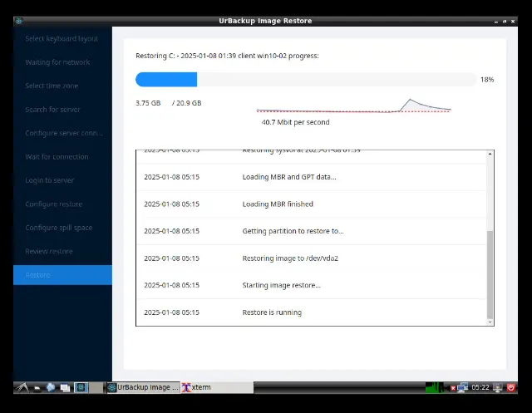
Task: Select 'Configure restore' sidebar step
Action: [62, 204]
